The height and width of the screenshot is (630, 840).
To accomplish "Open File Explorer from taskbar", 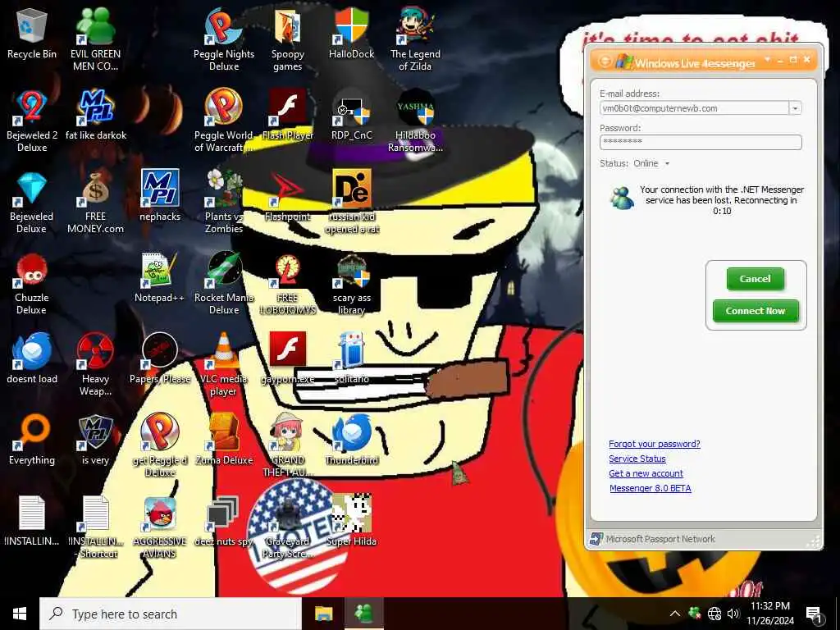I will [323, 614].
